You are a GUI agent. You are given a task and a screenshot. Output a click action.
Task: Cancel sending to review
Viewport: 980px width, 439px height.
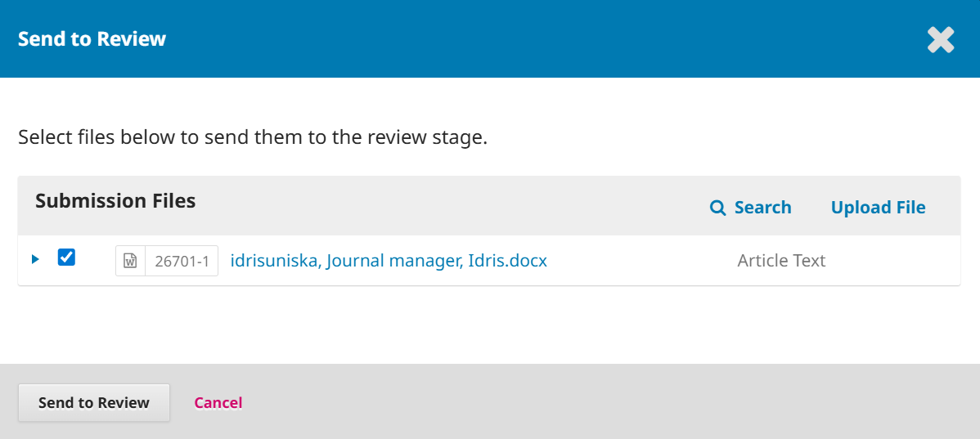click(218, 402)
